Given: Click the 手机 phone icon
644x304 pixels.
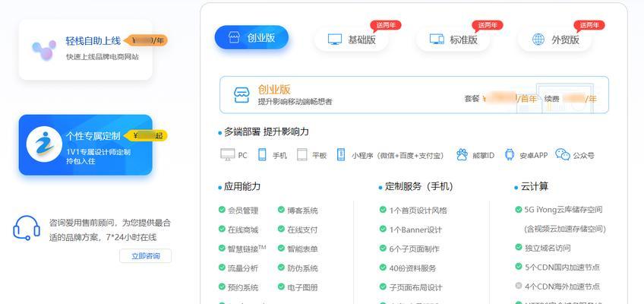Looking at the screenshot, I should coord(262,154).
